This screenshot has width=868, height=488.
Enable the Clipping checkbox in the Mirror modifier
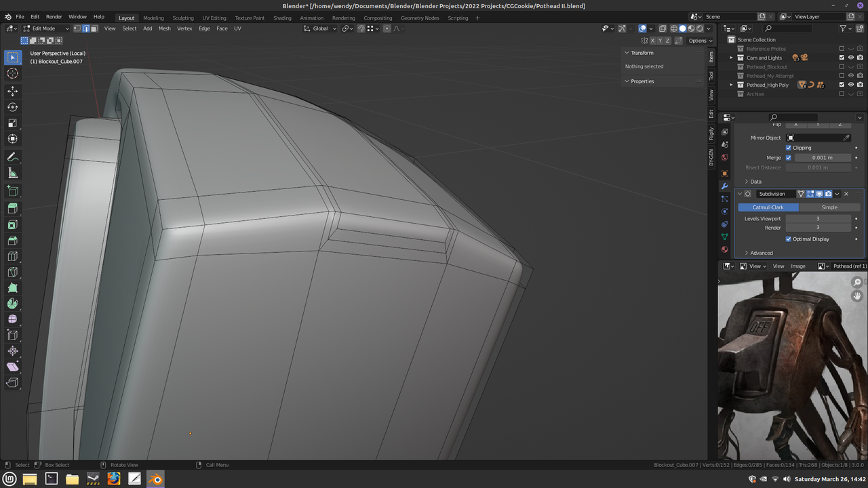click(x=789, y=147)
